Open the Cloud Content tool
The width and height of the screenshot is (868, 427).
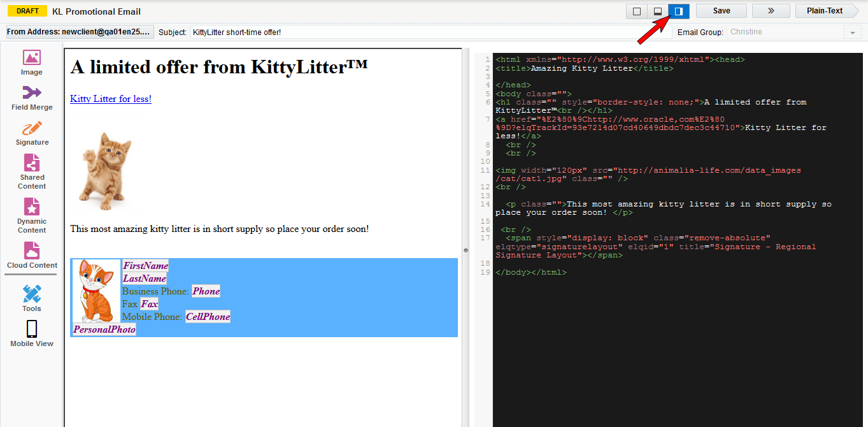[x=32, y=255]
